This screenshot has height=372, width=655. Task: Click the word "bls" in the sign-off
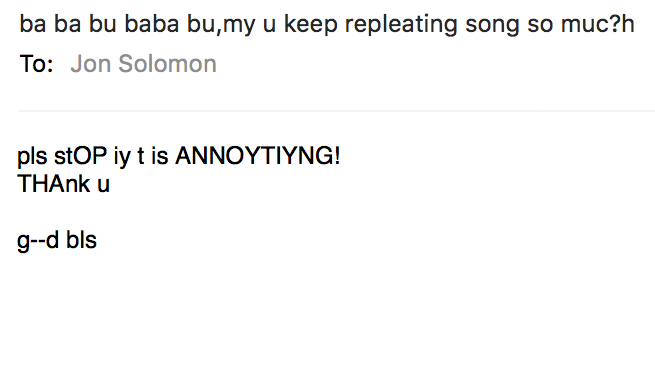[81, 240]
